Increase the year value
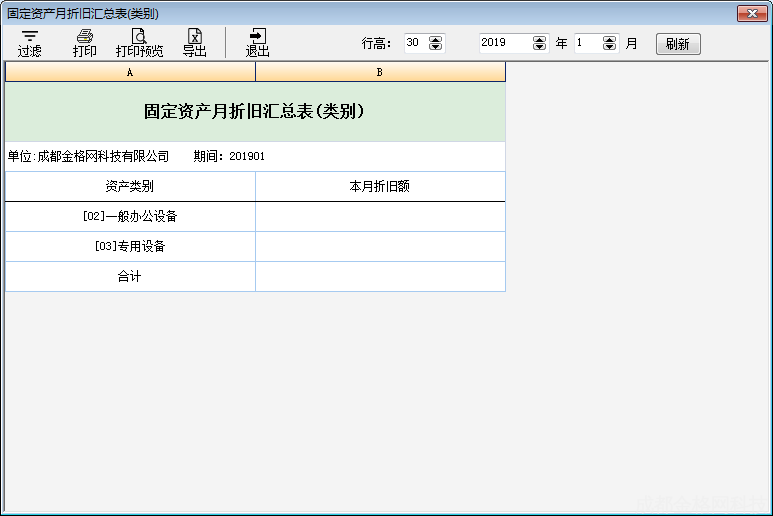The height and width of the screenshot is (516, 773). pyautogui.click(x=540, y=40)
